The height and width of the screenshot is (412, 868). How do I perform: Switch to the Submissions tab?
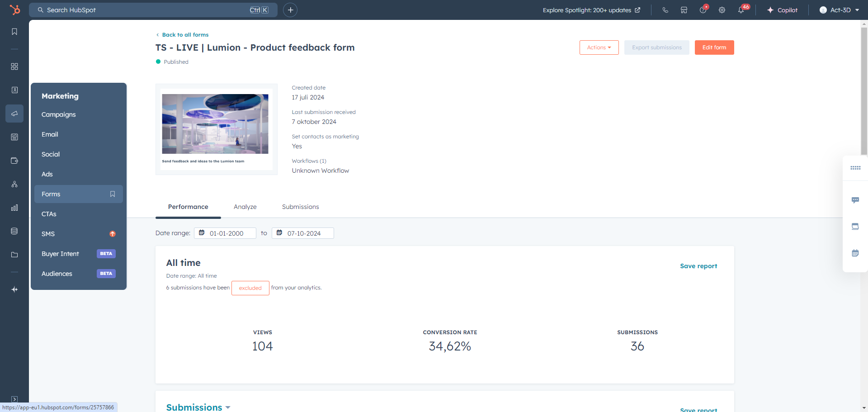tap(300, 207)
